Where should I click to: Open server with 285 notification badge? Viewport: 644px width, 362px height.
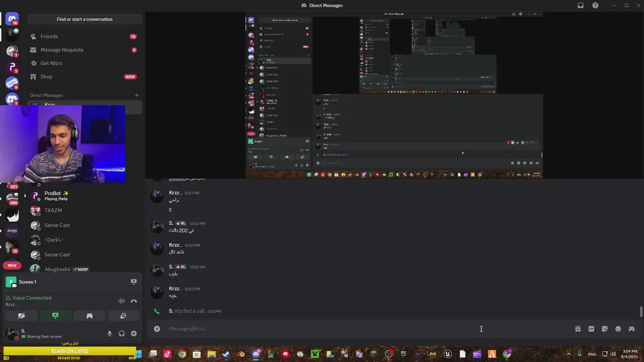pos(12,199)
